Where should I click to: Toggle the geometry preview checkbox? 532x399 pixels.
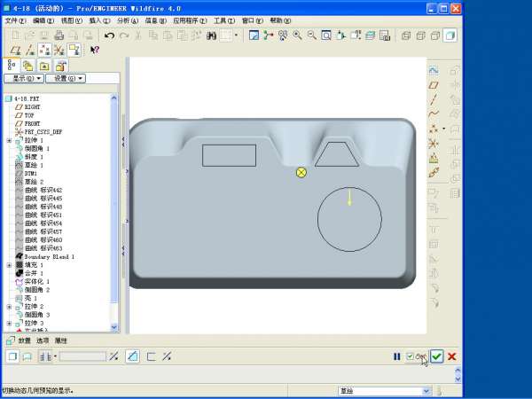[410, 356]
